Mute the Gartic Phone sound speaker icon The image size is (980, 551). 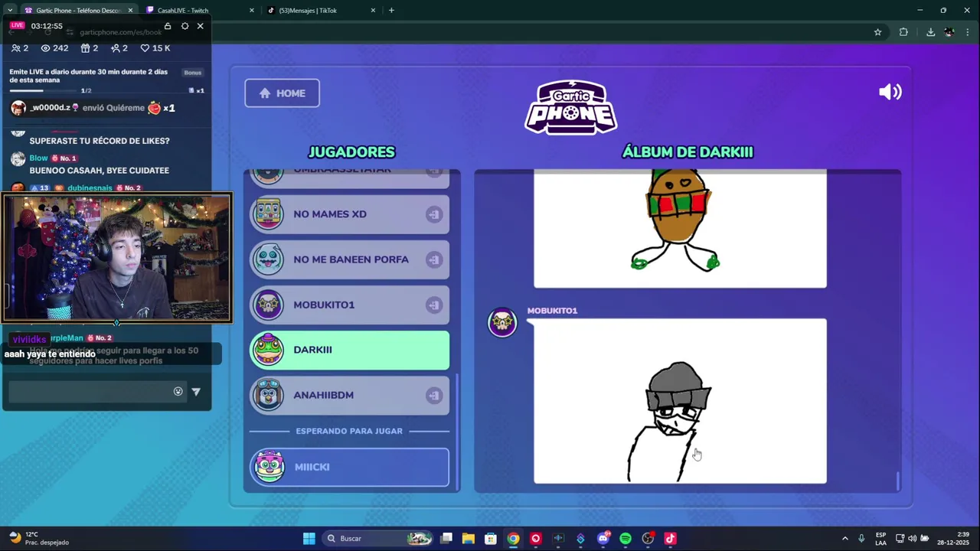coord(890,93)
